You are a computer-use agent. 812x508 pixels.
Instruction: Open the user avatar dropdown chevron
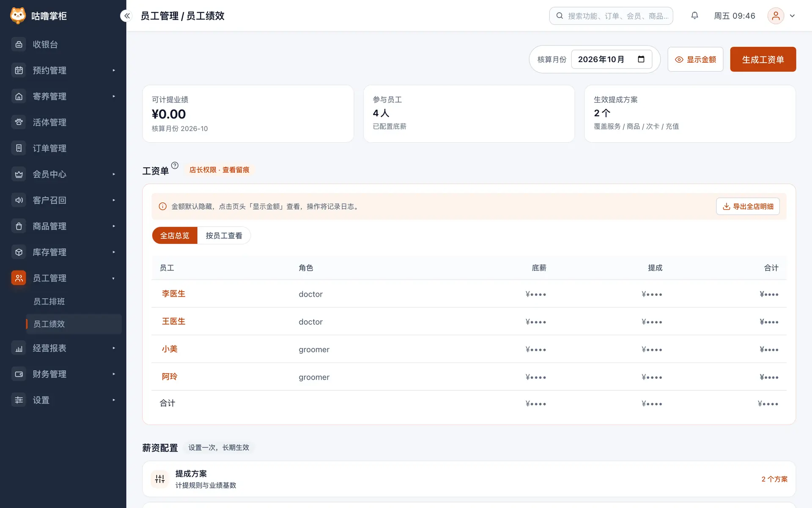pos(792,16)
